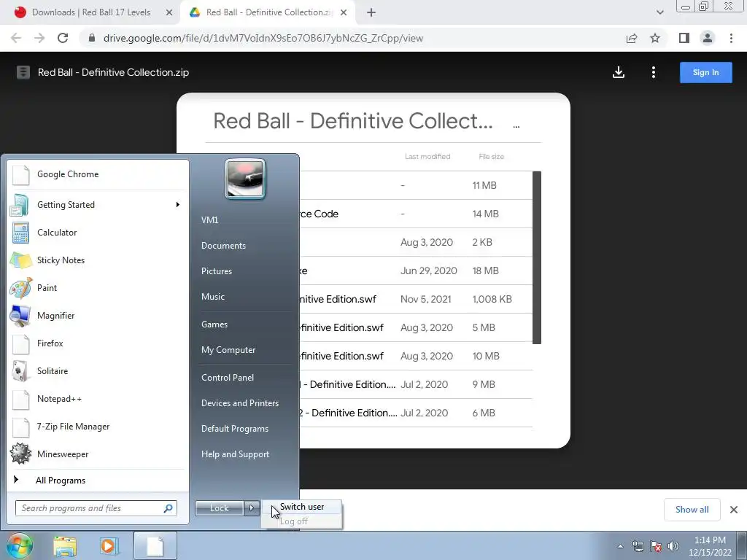Open the Music library
The height and width of the screenshot is (560, 747).
point(213,297)
